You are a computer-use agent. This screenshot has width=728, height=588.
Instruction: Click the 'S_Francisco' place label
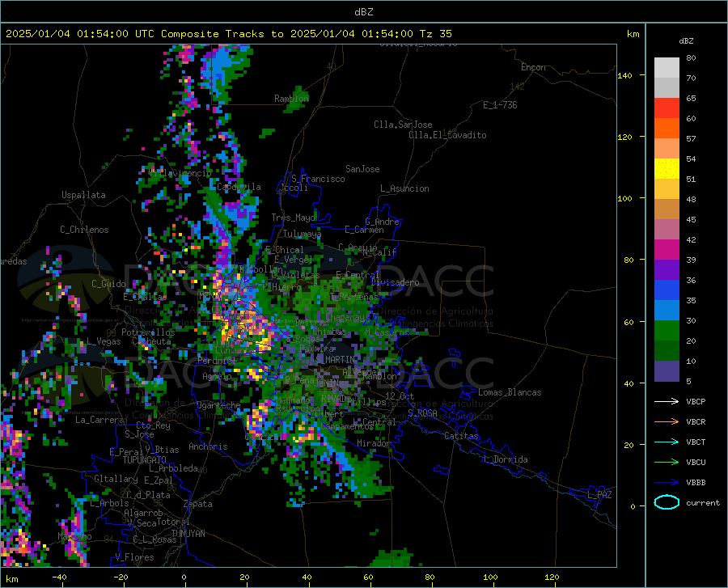point(318,179)
